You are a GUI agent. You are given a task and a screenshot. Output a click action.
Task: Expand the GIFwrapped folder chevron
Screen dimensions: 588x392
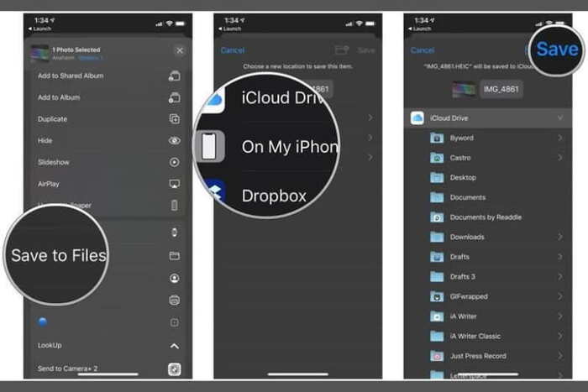point(560,296)
